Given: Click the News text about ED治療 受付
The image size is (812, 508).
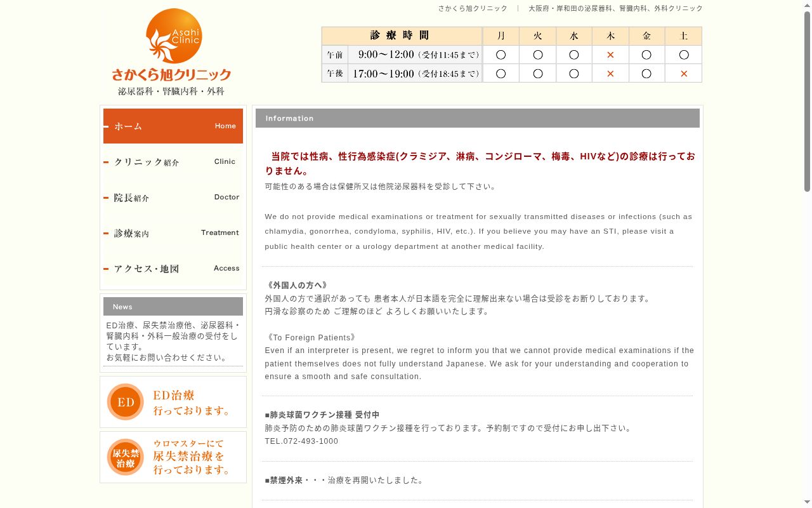Looking at the screenshot, I should point(173,342).
